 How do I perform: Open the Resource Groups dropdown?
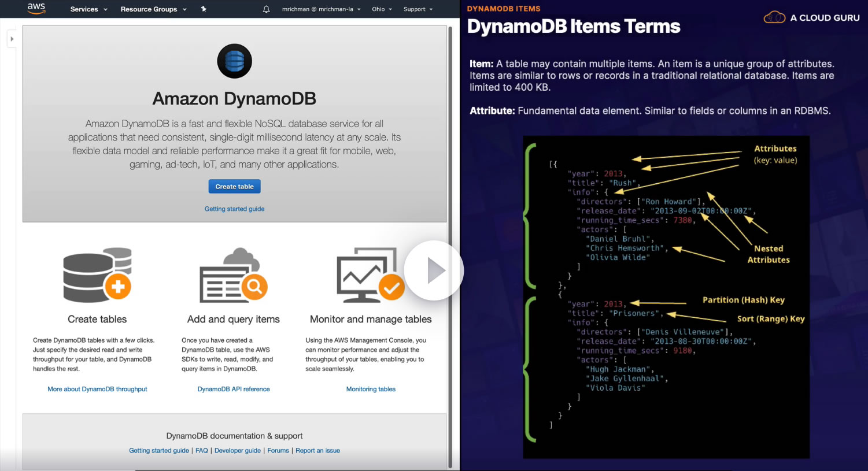tap(153, 9)
